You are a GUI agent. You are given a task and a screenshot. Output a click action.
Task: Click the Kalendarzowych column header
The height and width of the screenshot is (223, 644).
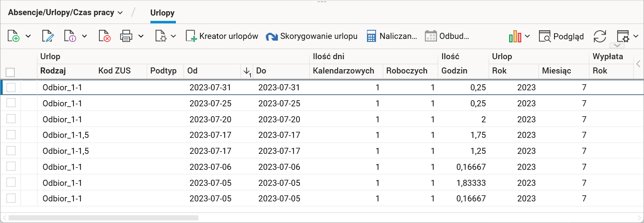point(344,71)
